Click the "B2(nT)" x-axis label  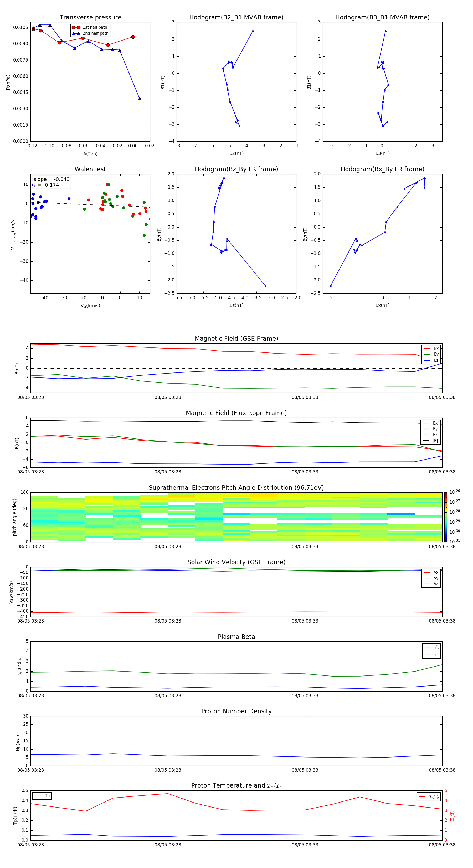[236, 153]
